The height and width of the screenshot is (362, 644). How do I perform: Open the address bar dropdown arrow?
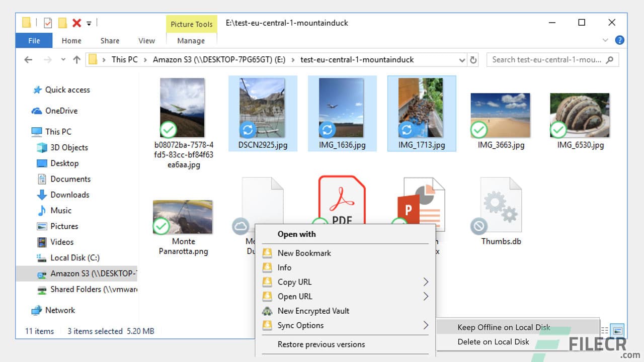(462, 59)
